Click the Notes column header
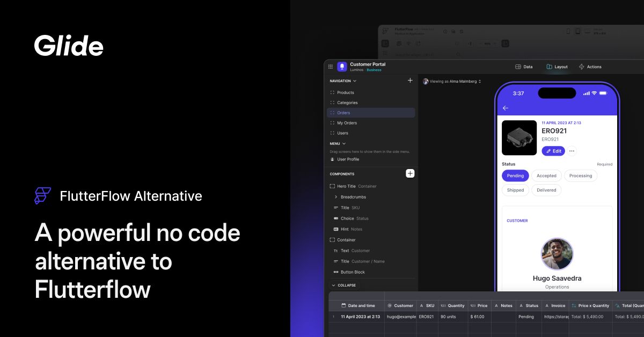Viewport: 644px width, 337px height. [503, 305]
